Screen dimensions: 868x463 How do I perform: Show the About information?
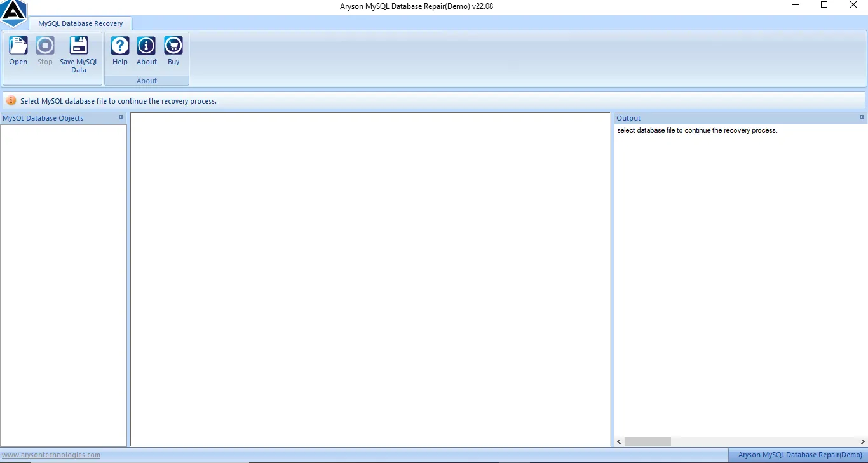pyautogui.click(x=147, y=51)
